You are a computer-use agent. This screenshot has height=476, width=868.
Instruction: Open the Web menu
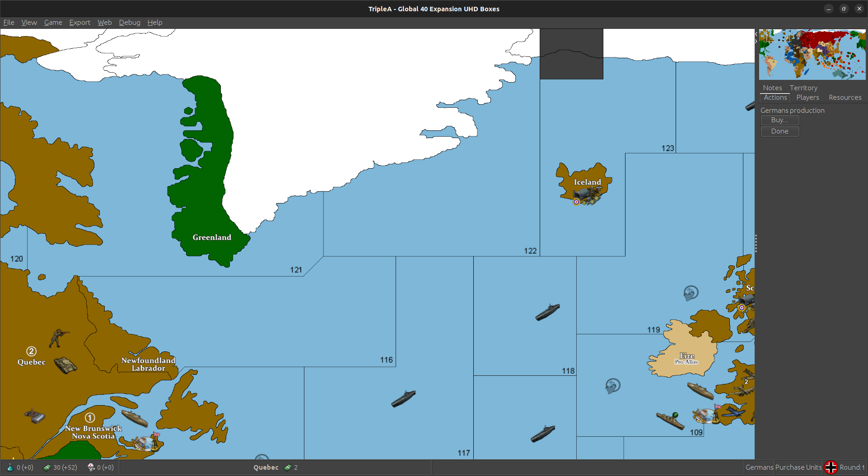[105, 23]
